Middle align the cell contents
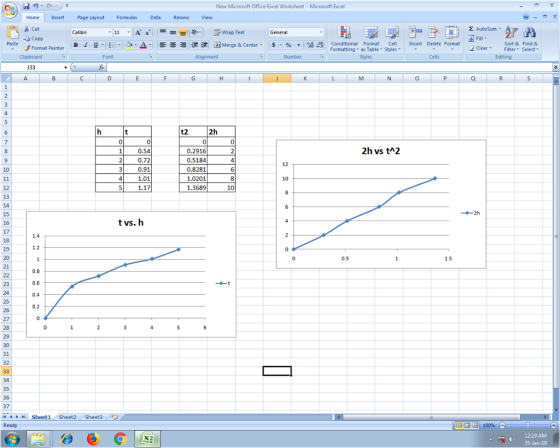 (x=173, y=33)
